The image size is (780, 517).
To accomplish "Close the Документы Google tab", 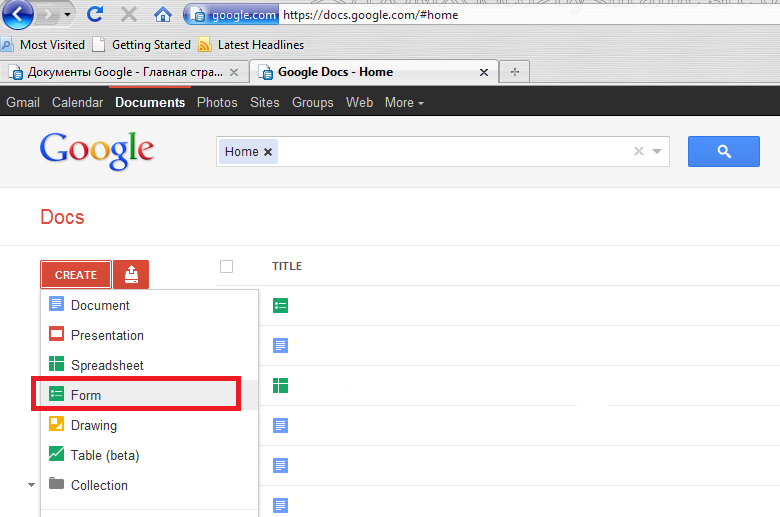I will (x=234, y=73).
